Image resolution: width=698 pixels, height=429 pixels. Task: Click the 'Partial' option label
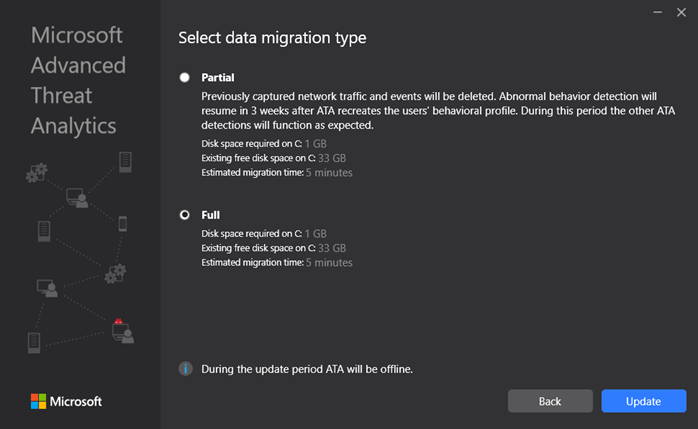(x=218, y=77)
